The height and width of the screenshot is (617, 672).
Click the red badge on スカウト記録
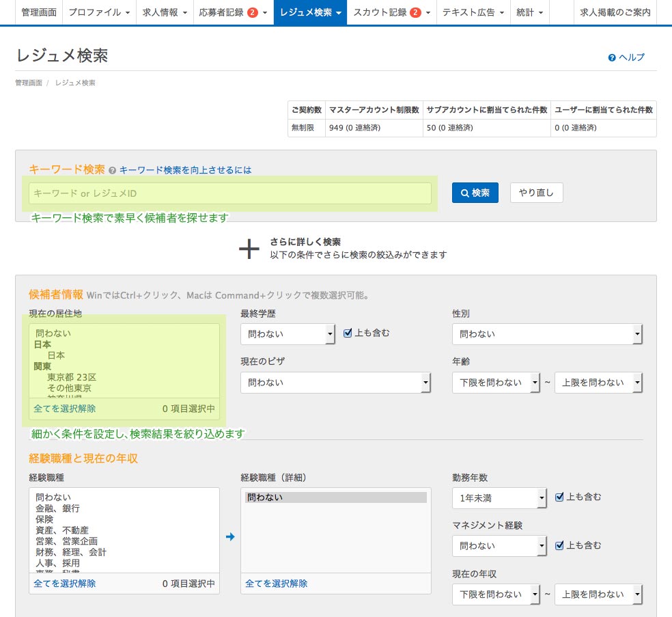(415, 12)
